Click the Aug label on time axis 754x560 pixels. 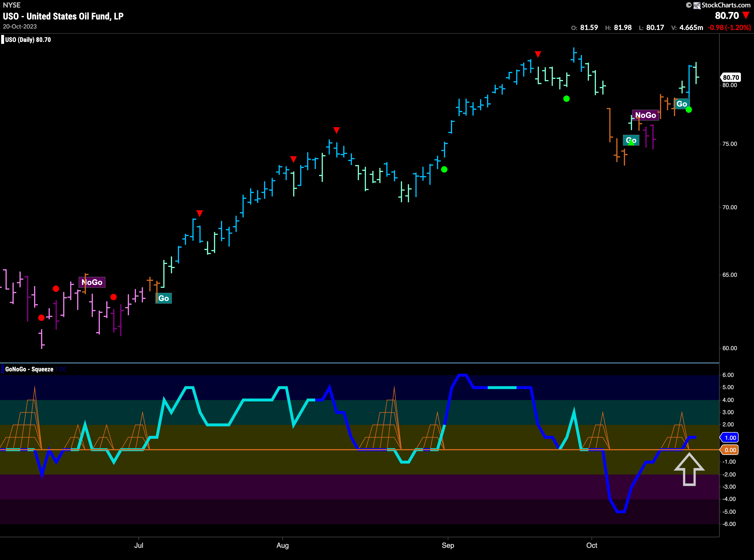[282, 545]
